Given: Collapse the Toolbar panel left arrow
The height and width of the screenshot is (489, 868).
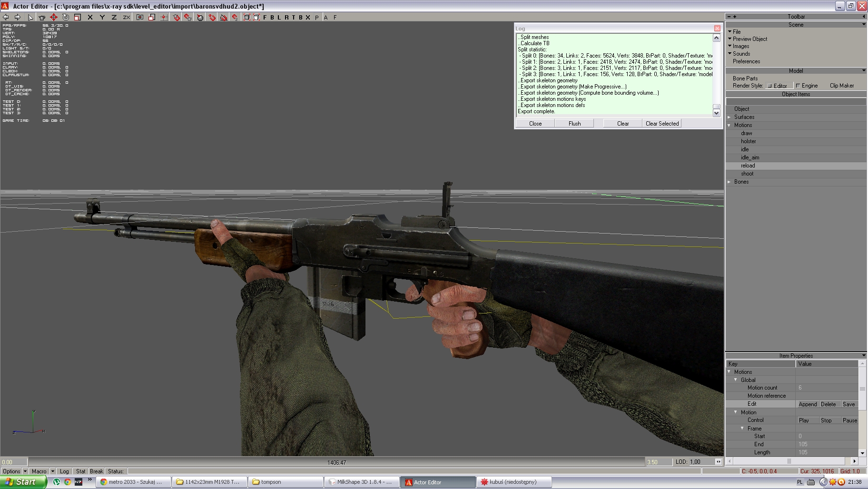Looking at the screenshot, I should (x=864, y=17).
